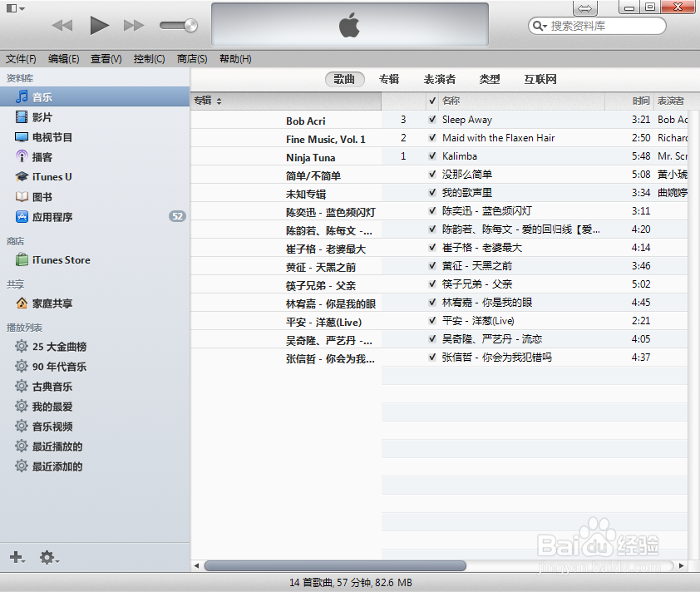Image resolution: width=700 pixels, height=592 pixels.
Task: Open the 图书 books icon
Action: [22, 196]
